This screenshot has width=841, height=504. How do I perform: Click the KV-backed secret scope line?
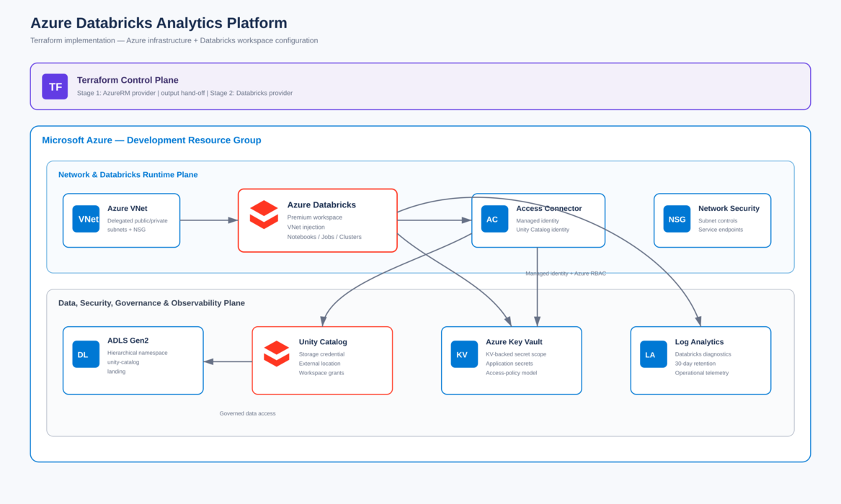click(x=516, y=354)
